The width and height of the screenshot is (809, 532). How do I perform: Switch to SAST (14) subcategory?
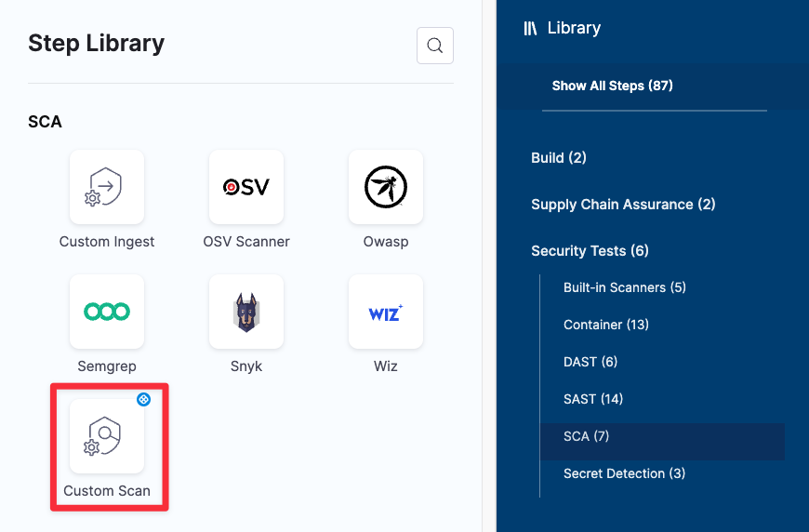[592, 399]
